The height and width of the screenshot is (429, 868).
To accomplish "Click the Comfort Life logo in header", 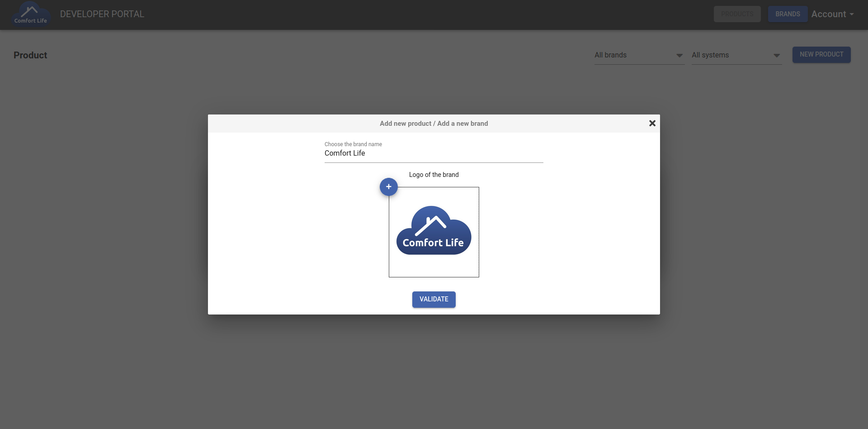I will click(x=30, y=14).
